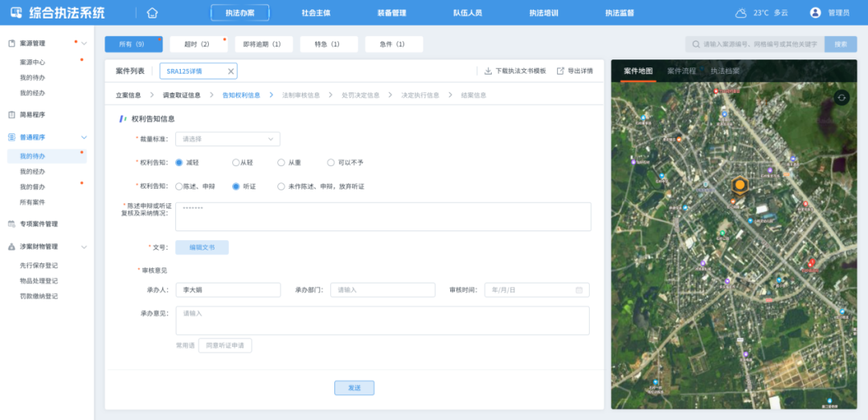
Task: Open 先行保存登记 in the sidebar
Action: (39, 266)
